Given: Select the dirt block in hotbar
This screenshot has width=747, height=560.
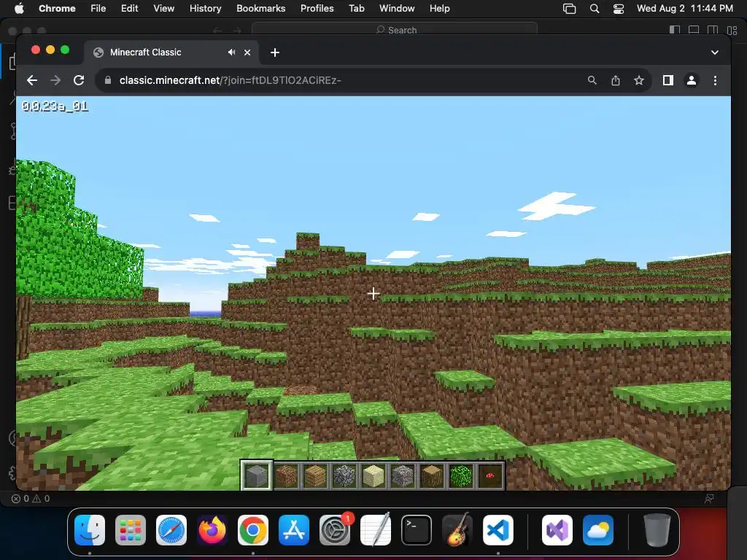Looking at the screenshot, I should [x=286, y=475].
